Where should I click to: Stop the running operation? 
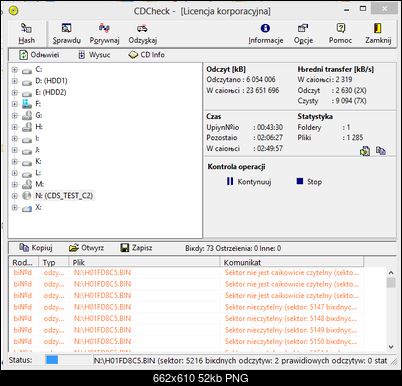[309, 182]
